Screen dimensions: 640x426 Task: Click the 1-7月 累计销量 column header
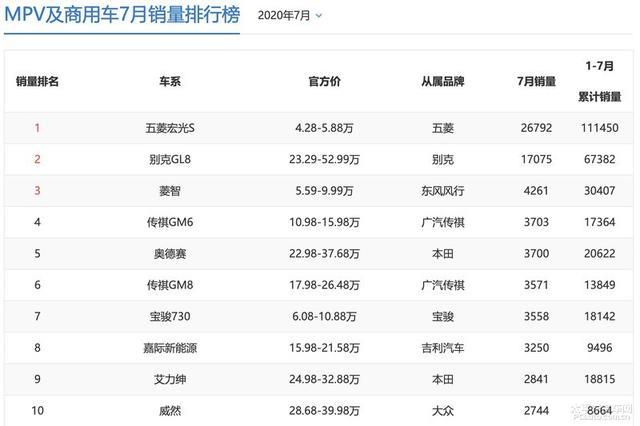click(600, 81)
